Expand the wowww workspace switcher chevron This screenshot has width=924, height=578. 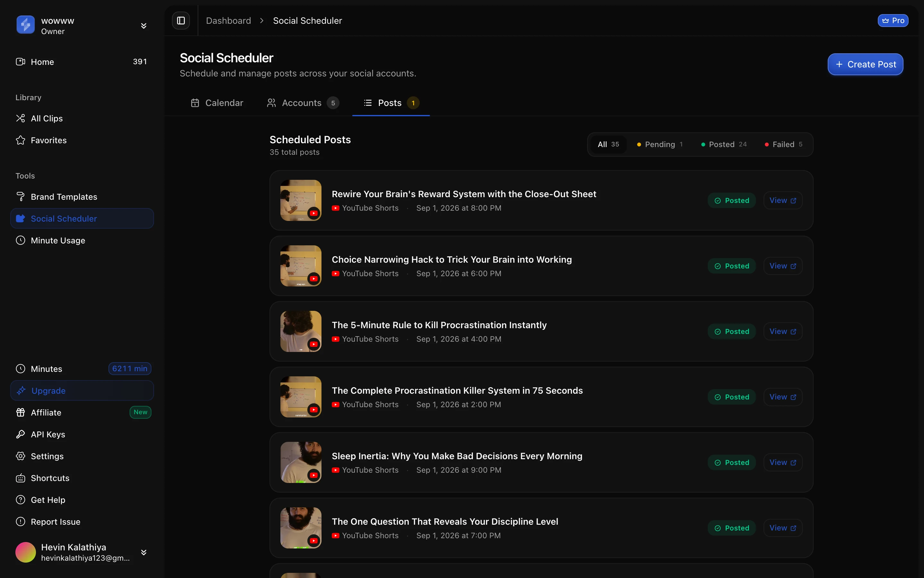coord(143,26)
